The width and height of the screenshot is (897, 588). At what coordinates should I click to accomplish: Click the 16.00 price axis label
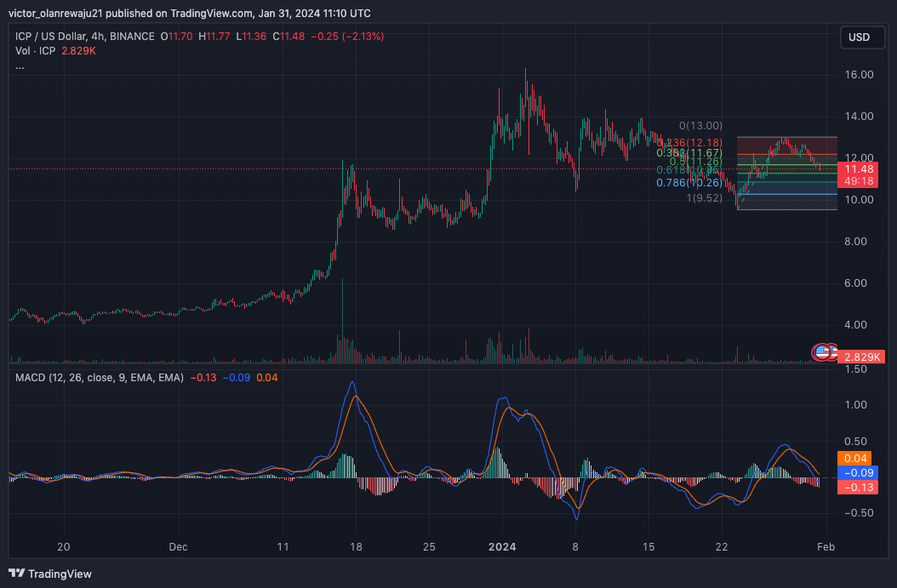[x=859, y=74]
